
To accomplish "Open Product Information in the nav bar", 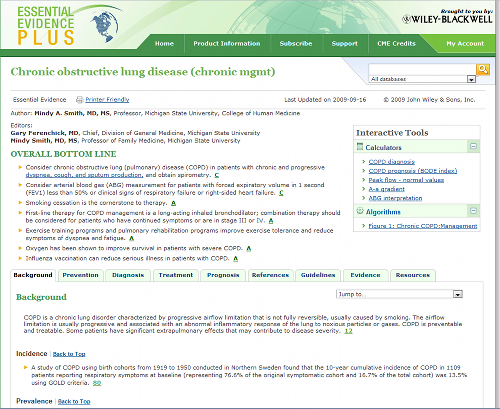I will coord(227,44).
